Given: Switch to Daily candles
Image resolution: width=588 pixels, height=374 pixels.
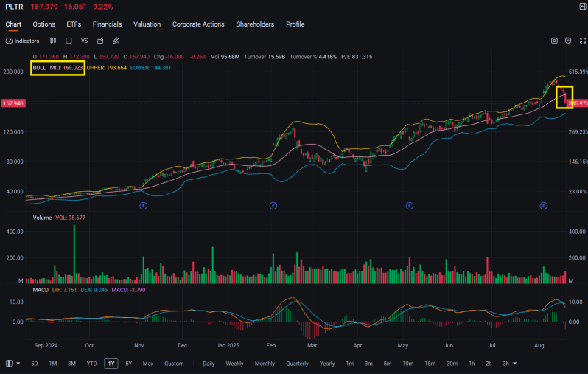Looking at the screenshot, I should coord(209,364).
